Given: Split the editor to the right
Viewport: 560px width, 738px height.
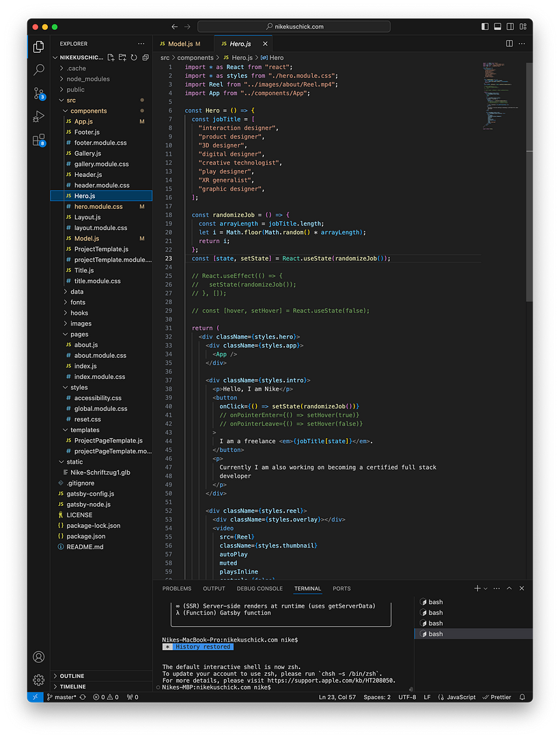Looking at the screenshot, I should 509,44.
